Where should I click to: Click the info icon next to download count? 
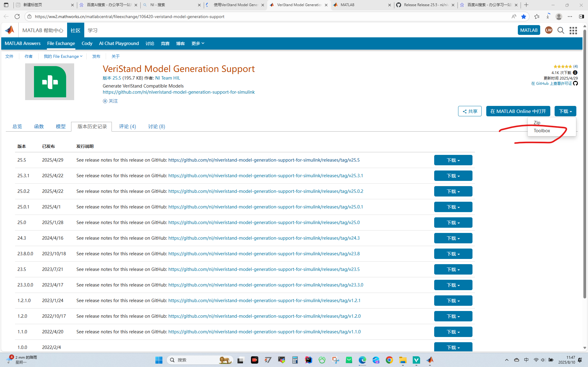(x=575, y=73)
